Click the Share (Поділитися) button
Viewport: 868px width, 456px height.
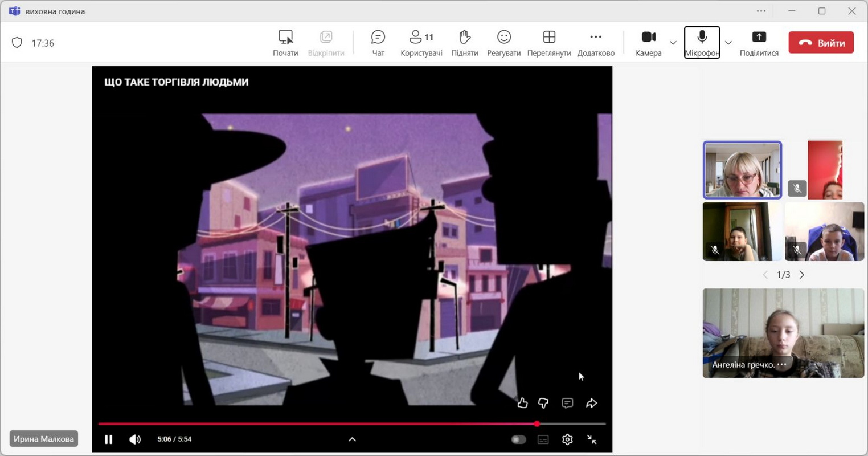pyautogui.click(x=759, y=43)
